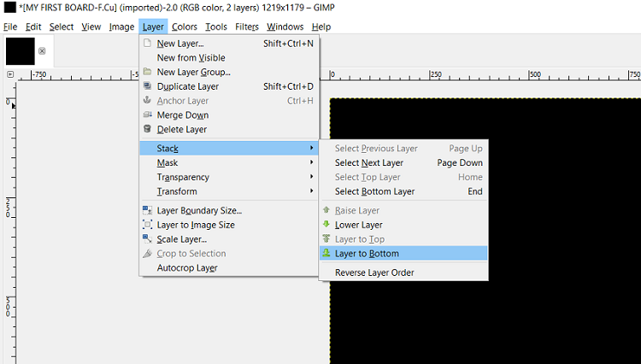Open the Tools menu
Screen dimensions: 641x364
[216, 27]
